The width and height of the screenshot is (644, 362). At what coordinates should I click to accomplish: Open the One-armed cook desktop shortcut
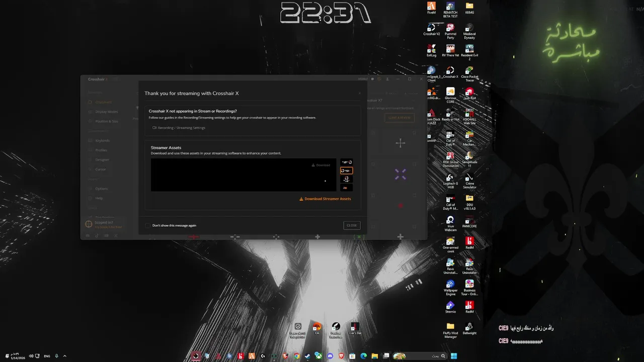coord(450,245)
